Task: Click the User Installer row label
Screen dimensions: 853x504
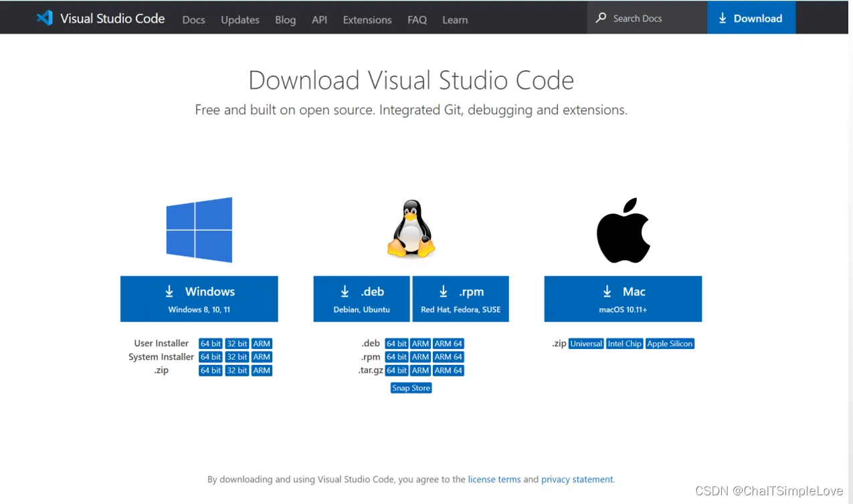Action: (x=161, y=344)
